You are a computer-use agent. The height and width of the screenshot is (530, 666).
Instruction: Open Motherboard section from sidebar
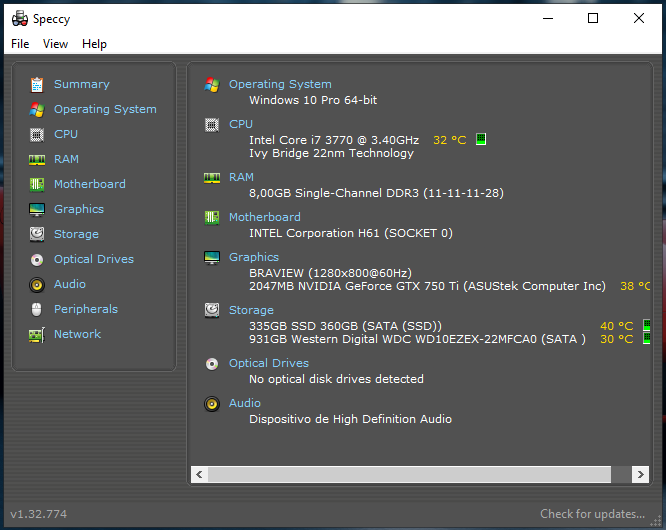click(x=90, y=184)
